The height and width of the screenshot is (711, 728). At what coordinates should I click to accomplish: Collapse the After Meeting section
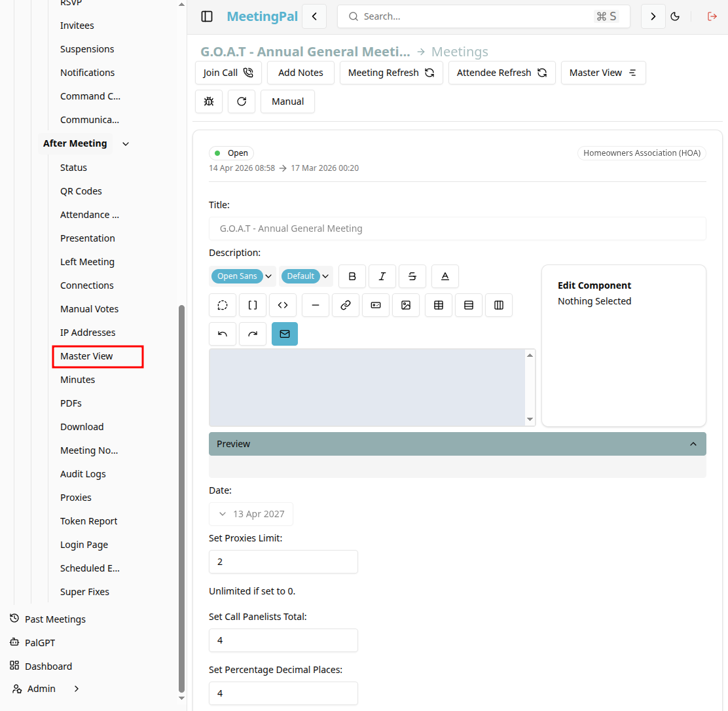[x=125, y=144]
